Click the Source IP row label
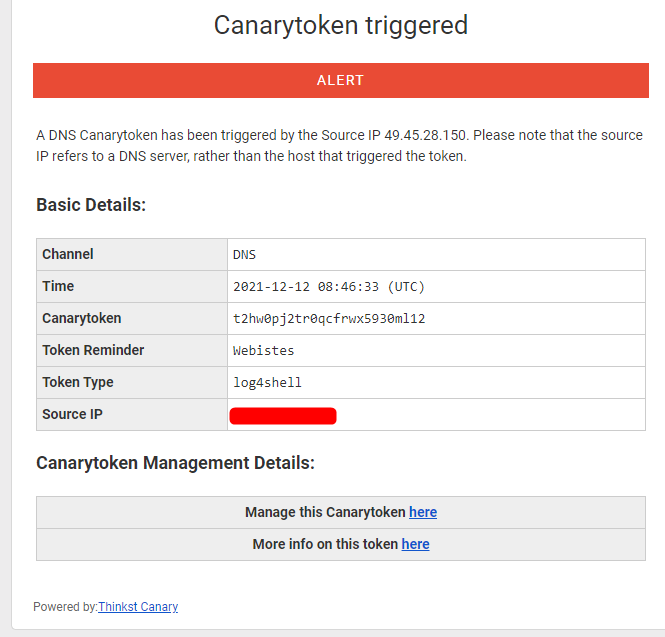Viewport: 665px width, 637px height. (x=72, y=414)
